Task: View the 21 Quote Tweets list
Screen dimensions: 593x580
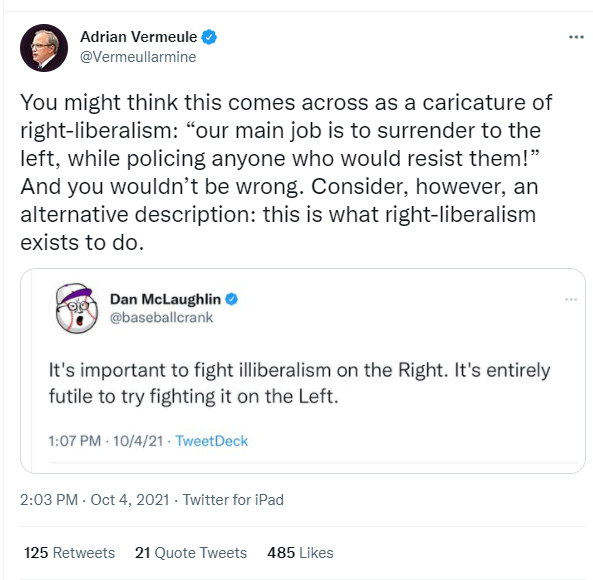Action: pos(191,552)
